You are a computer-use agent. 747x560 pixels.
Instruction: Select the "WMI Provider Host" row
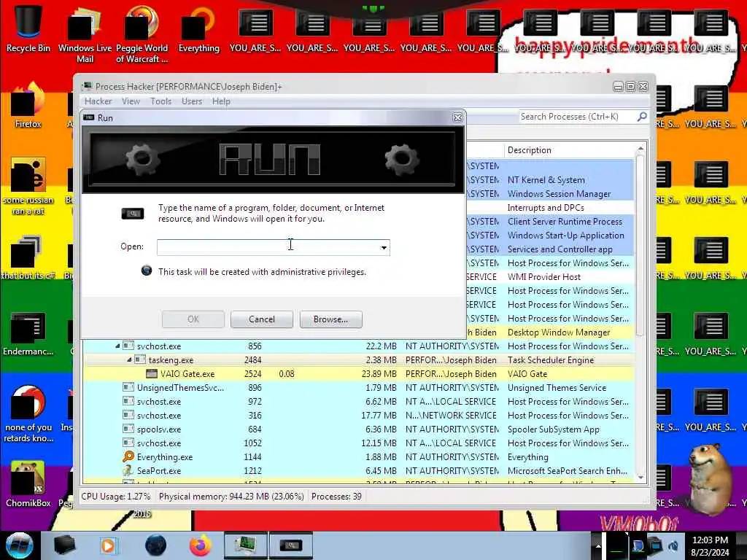tap(550, 276)
